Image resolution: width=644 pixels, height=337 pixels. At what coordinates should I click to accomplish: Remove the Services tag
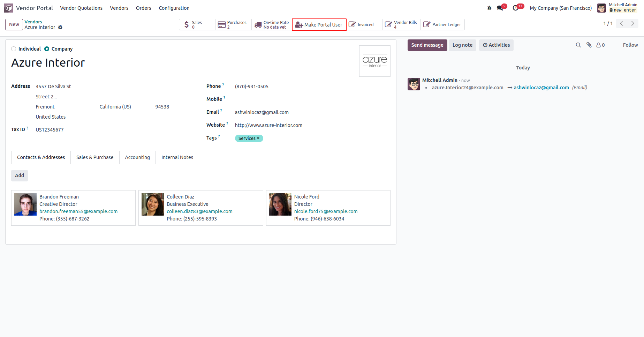pyautogui.click(x=258, y=138)
